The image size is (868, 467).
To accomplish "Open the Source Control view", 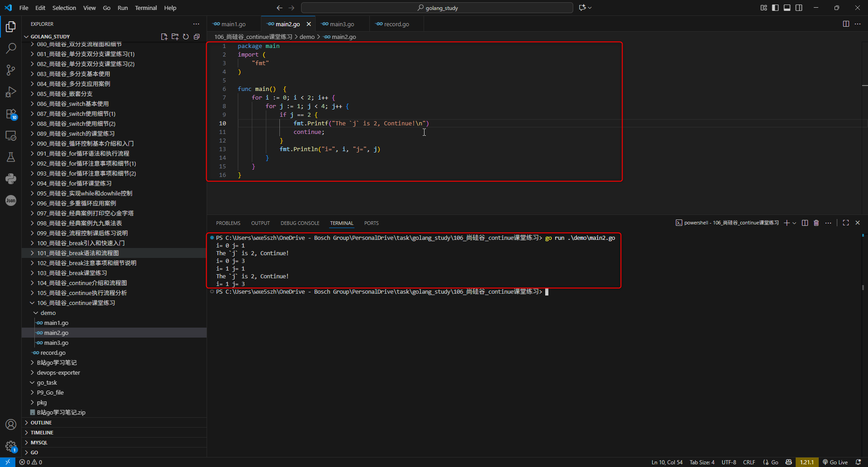I will pos(11,70).
